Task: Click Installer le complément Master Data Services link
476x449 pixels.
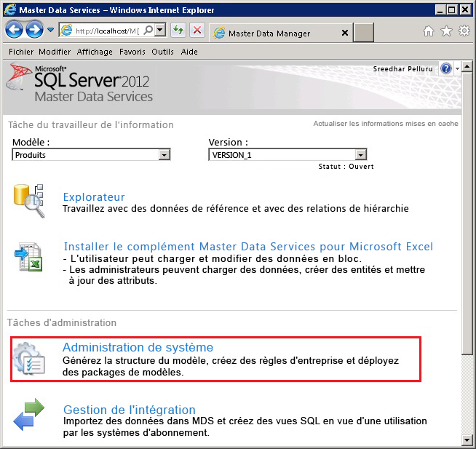Action: coord(248,247)
